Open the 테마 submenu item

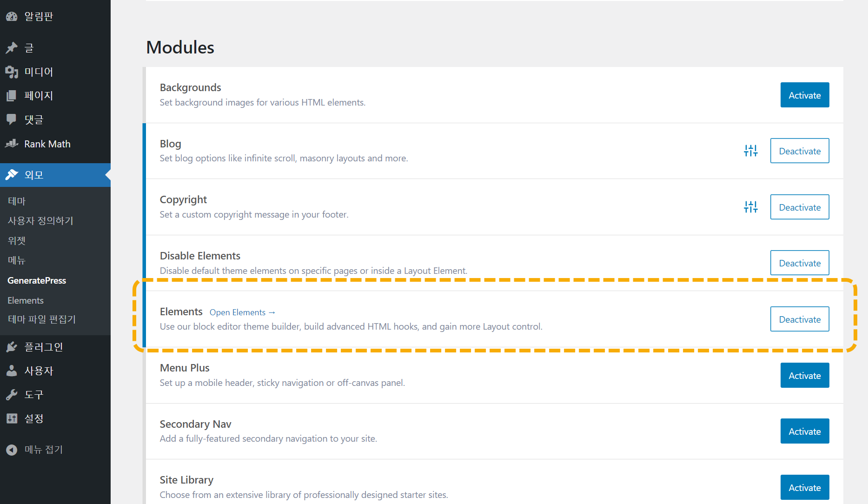[17, 201]
